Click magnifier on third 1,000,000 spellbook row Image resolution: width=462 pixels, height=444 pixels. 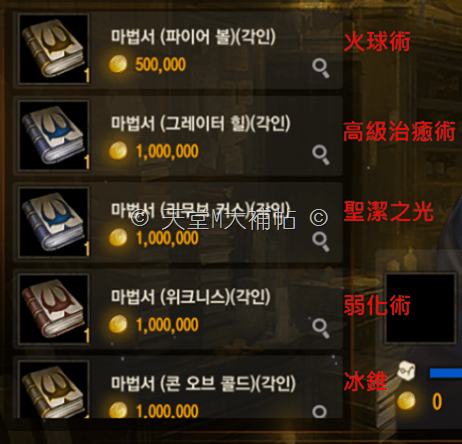coord(321,242)
